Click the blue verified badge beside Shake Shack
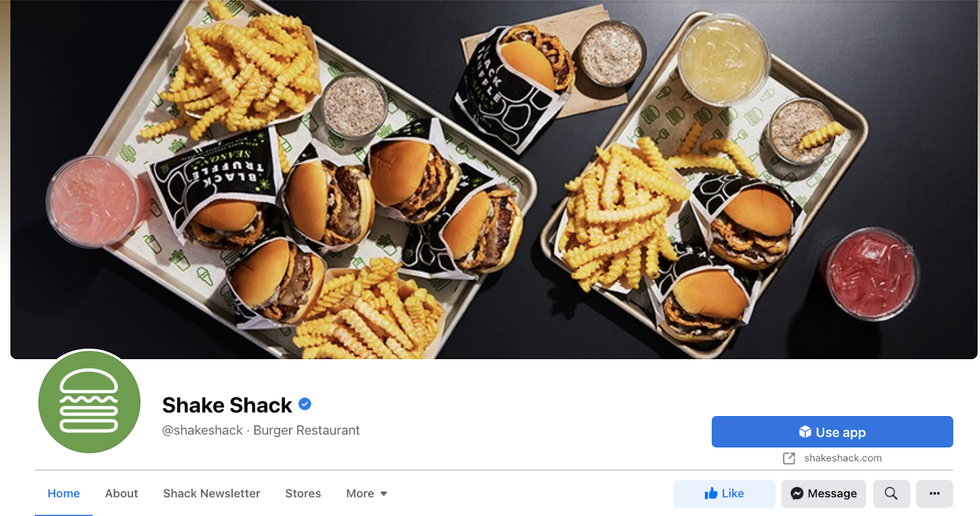Image resolution: width=980 pixels, height=516 pixels. [x=305, y=404]
